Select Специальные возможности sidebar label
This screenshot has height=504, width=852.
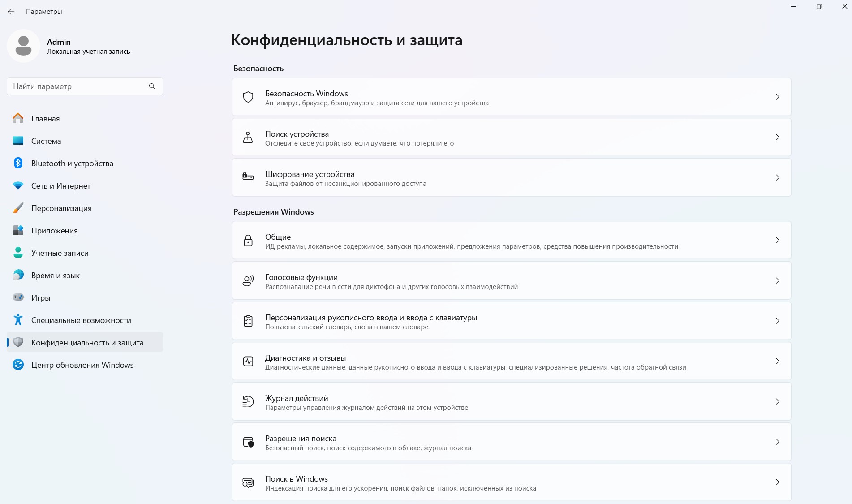tap(81, 320)
